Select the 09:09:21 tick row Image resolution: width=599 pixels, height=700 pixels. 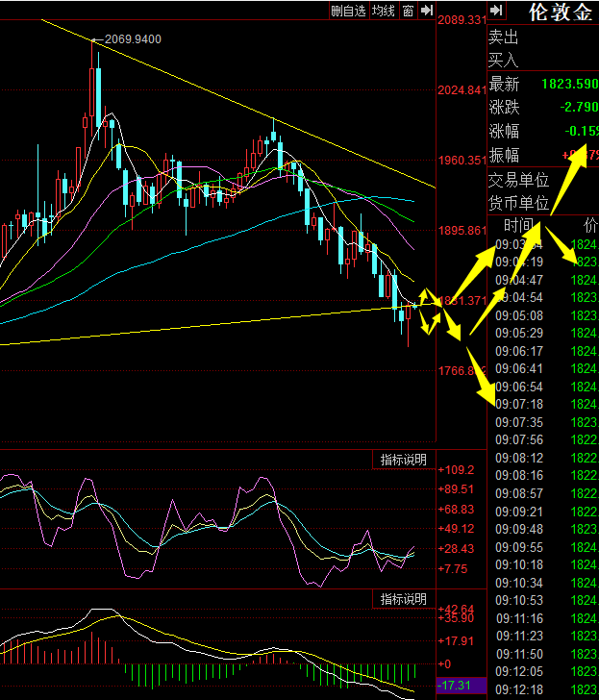pos(547,512)
